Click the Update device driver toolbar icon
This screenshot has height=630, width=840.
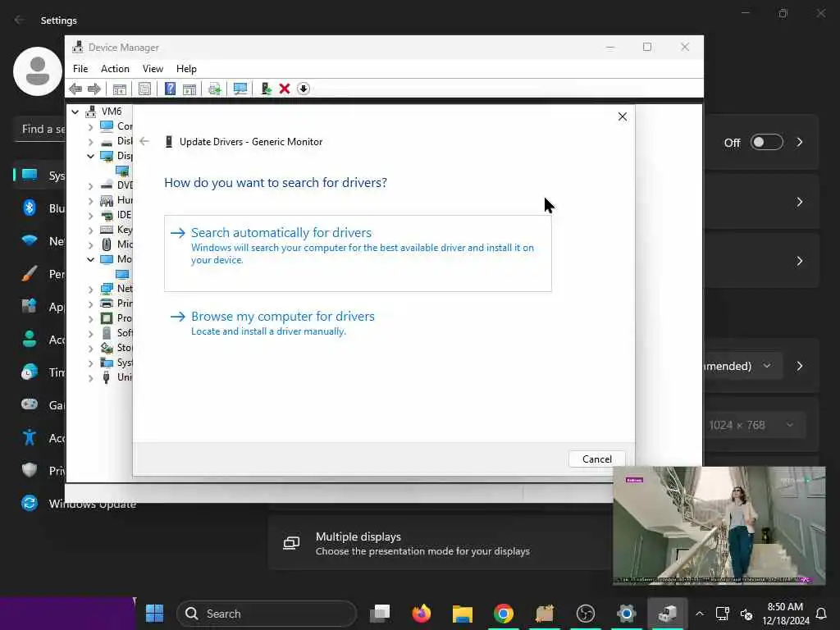(x=215, y=89)
